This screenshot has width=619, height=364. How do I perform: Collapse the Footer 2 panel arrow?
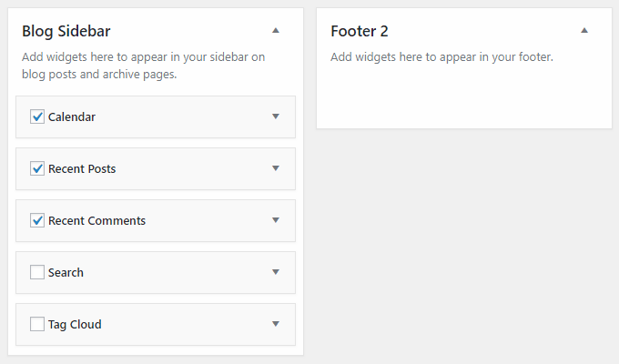click(x=584, y=30)
